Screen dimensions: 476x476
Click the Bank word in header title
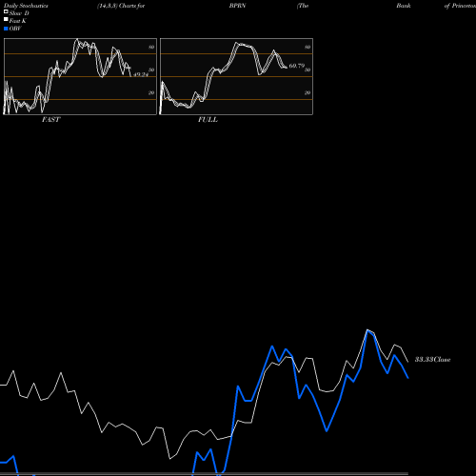404,6
